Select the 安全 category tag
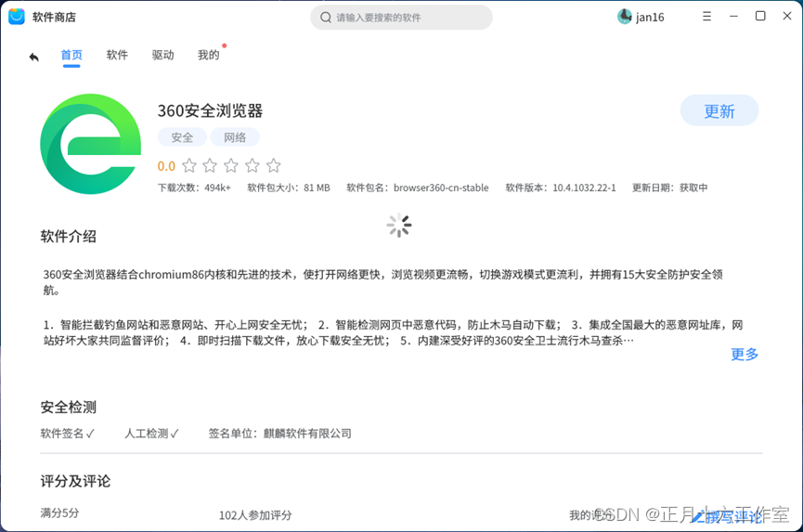The width and height of the screenshot is (803, 532). pos(182,137)
